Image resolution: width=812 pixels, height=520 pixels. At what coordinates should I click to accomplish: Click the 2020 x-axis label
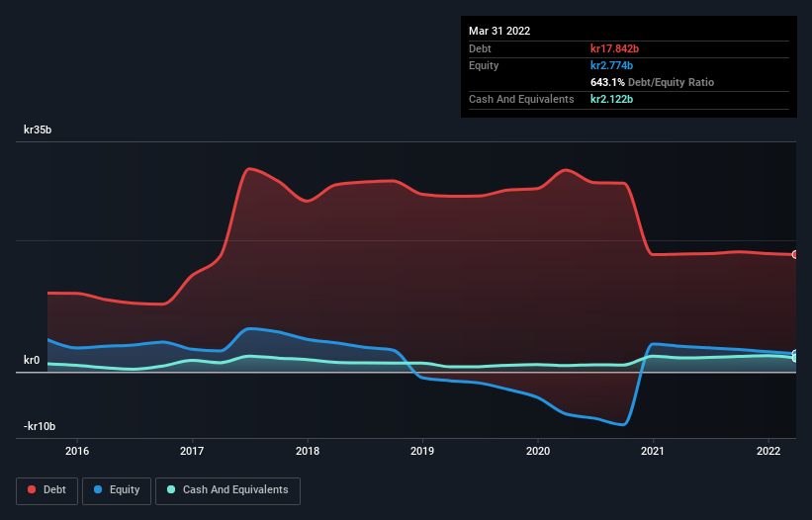[x=538, y=451]
